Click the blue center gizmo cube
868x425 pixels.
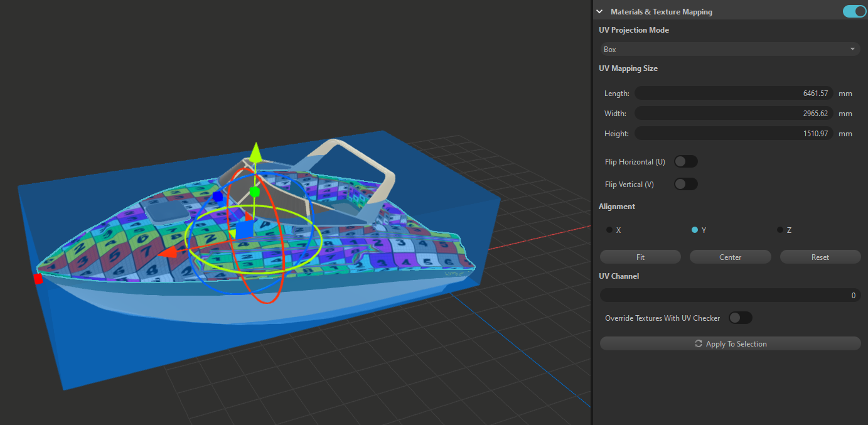[244, 229]
